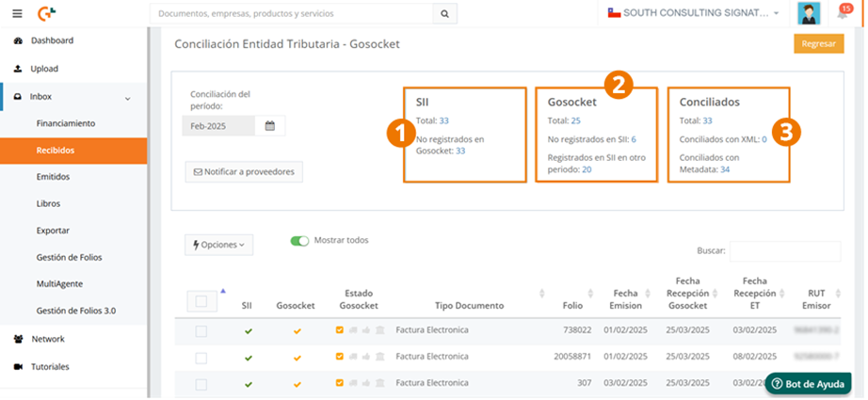Open the notifications bell

pos(843,14)
